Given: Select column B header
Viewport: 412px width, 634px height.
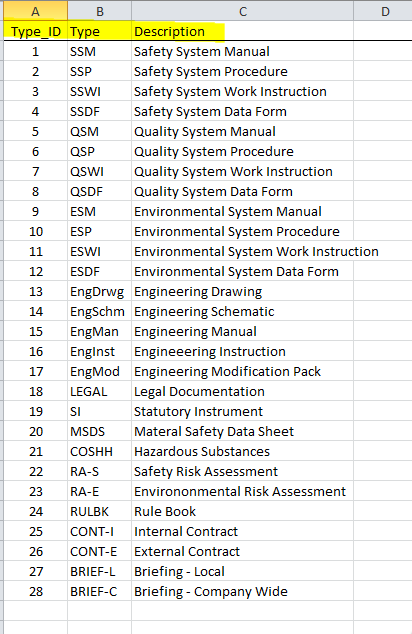Looking at the screenshot, I should [x=99, y=11].
